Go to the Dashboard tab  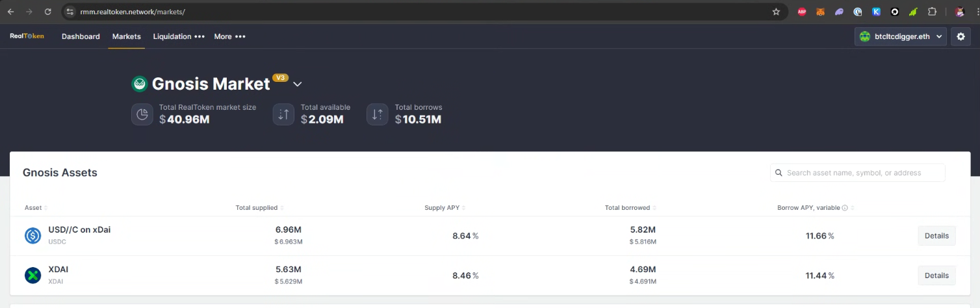pyautogui.click(x=81, y=36)
